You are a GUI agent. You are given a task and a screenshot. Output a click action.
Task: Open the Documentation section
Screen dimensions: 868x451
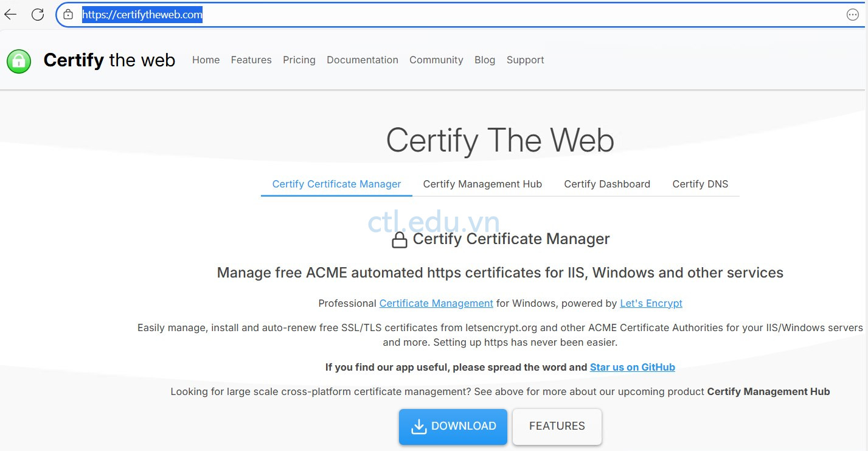(362, 60)
